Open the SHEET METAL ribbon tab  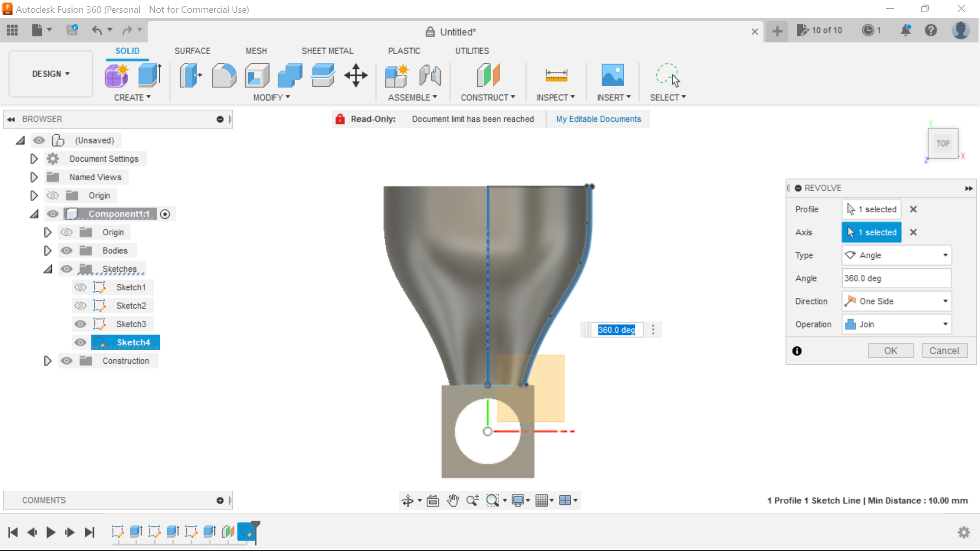(327, 51)
